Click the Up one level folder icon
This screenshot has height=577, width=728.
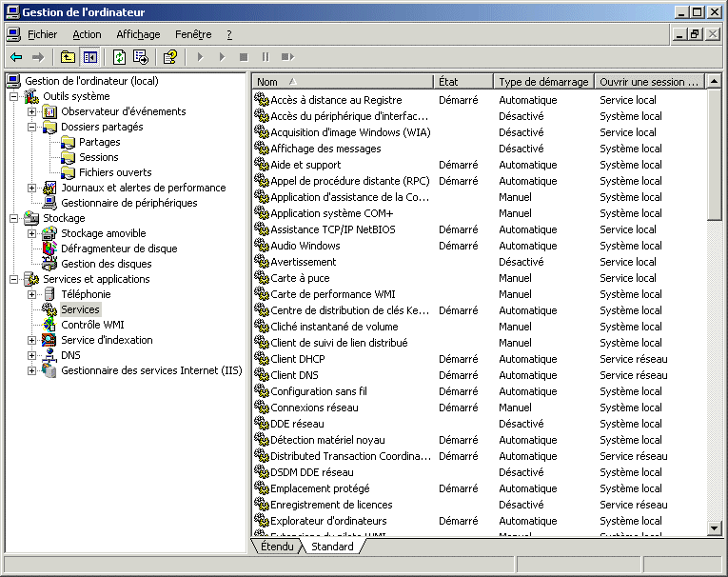pyautogui.click(x=68, y=57)
